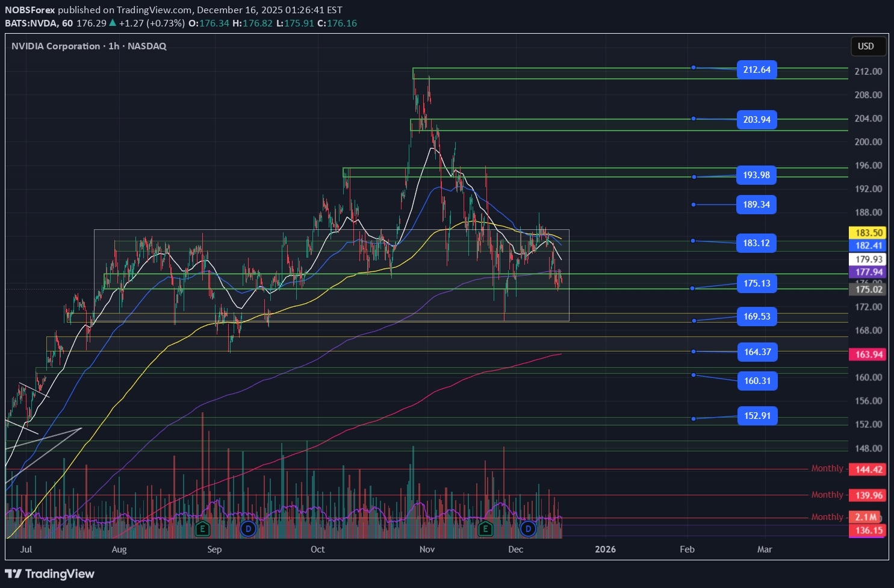This screenshot has width=894, height=588.
Task: Click the purple 2.1M volume label
Action: point(865,517)
